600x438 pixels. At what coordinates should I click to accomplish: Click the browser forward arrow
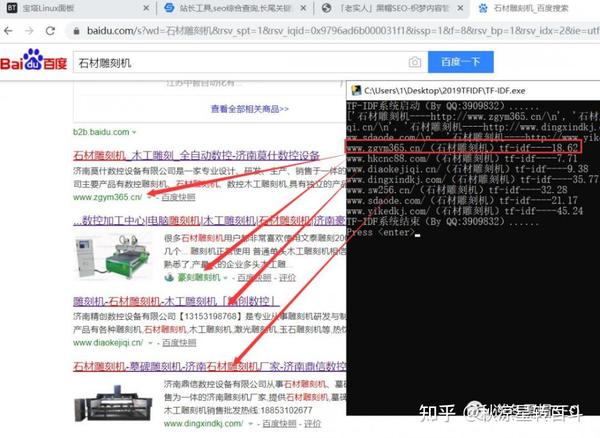29,31
